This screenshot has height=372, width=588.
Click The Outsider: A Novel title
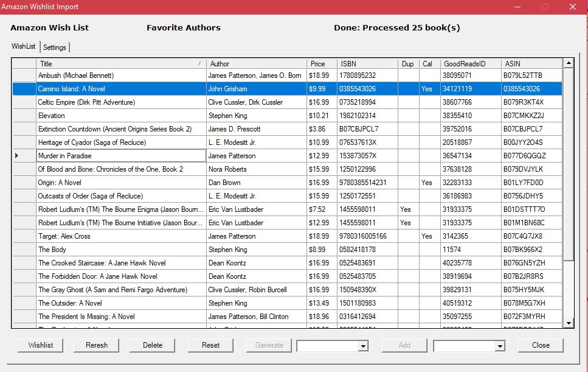click(x=121, y=303)
